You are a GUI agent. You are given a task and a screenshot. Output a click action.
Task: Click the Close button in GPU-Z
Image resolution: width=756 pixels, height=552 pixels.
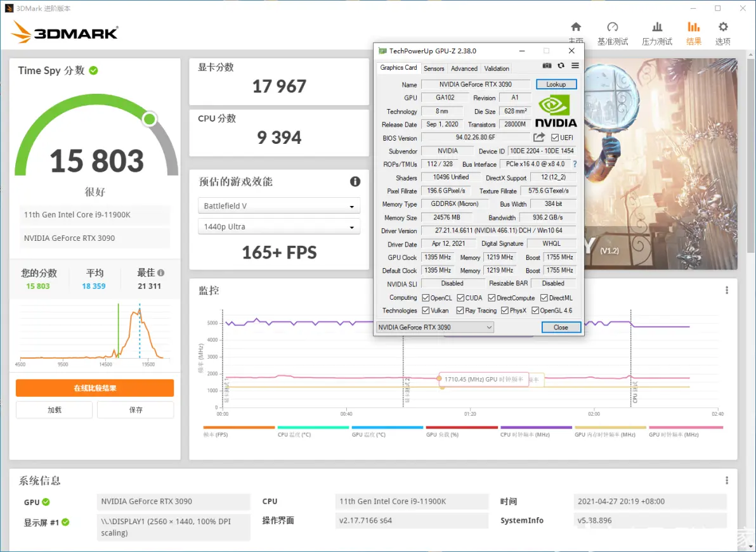(x=561, y=328)
